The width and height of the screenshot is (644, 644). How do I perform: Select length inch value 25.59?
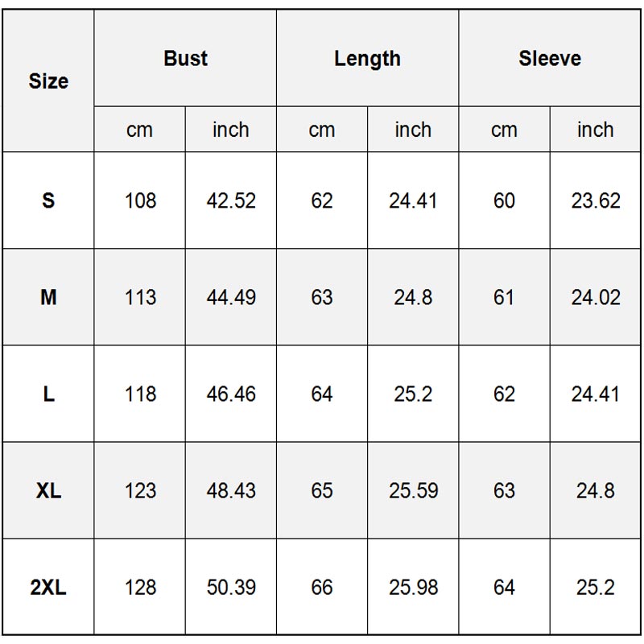coord(413,490)
